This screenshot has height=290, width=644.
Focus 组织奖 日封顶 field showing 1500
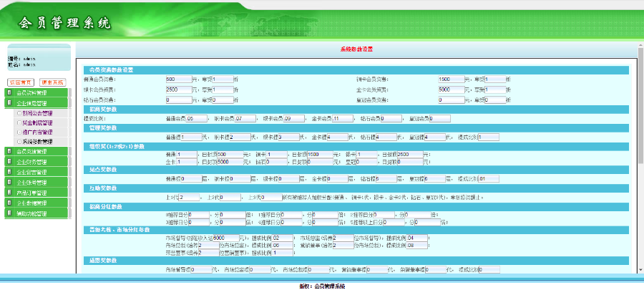(x=320, y=155)
